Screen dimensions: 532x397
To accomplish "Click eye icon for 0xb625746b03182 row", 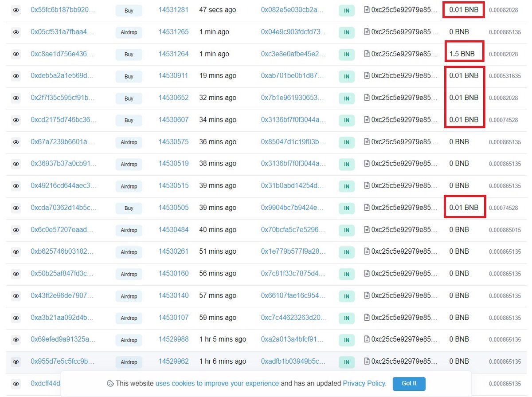I will coord(16,252).
